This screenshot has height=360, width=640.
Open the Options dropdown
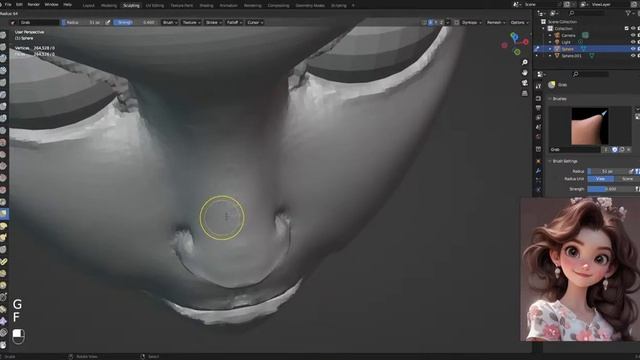point(519,22)
